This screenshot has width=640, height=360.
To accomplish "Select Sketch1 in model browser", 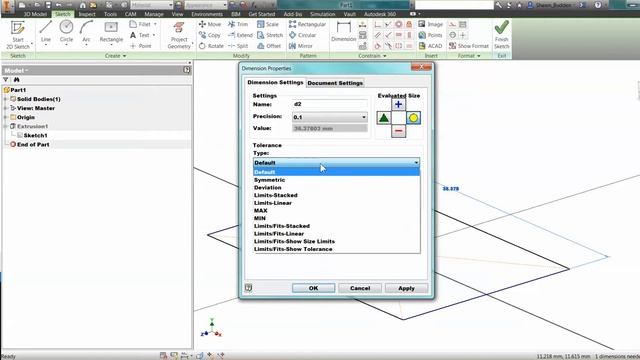I will (x=35, y=135).
